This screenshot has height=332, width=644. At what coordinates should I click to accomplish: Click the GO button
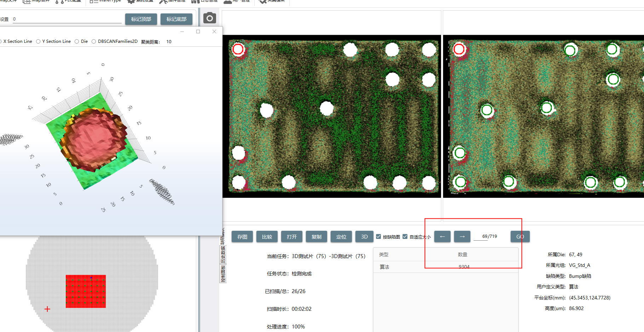click(520, 236)
